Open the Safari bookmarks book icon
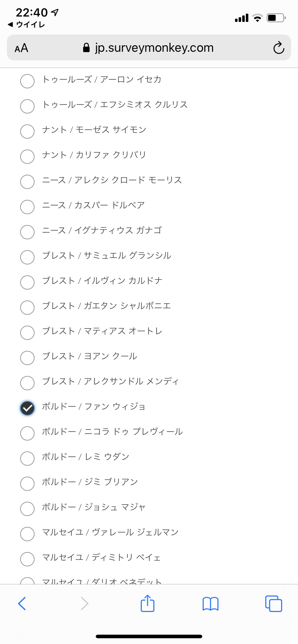The image size is (298, 644). [x=211, y=603]
